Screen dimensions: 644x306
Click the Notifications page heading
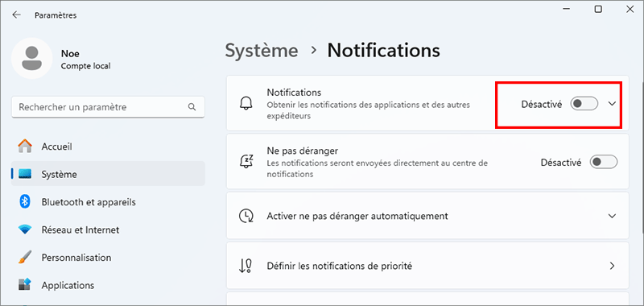coord(384,51)
